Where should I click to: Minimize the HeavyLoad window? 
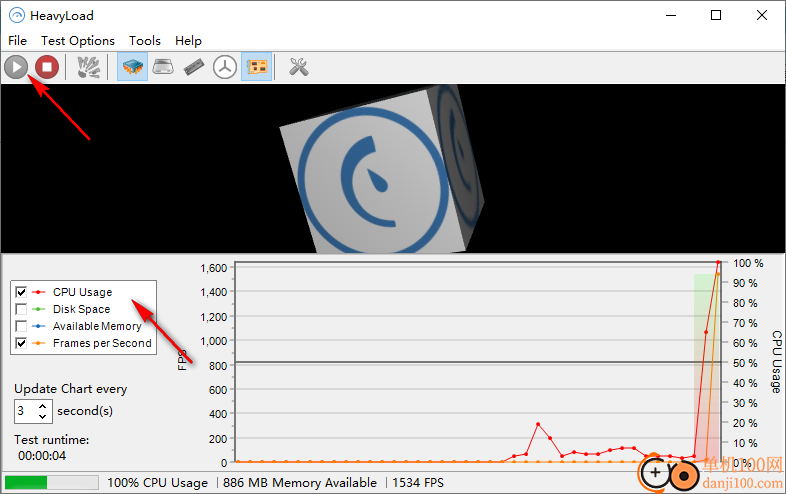click(x=671, y=16)
